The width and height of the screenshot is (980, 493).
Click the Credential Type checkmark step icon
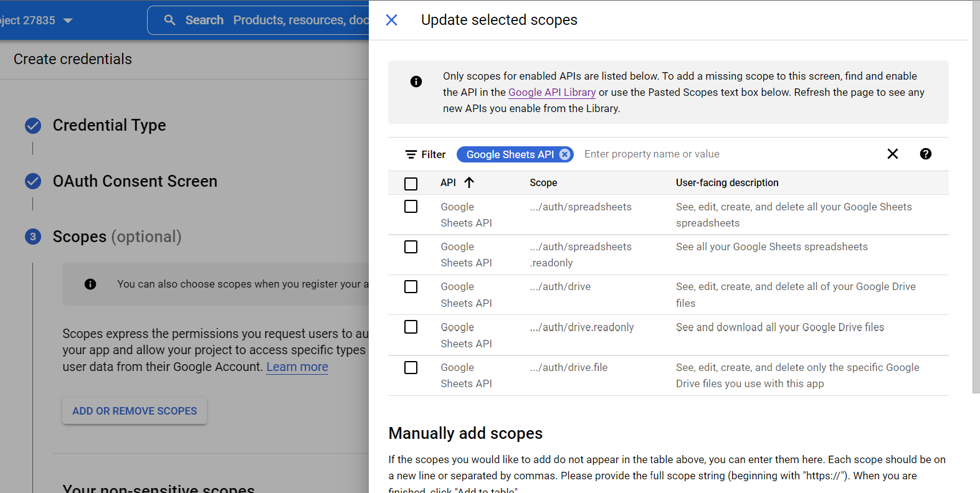click(x=33, y=126)
